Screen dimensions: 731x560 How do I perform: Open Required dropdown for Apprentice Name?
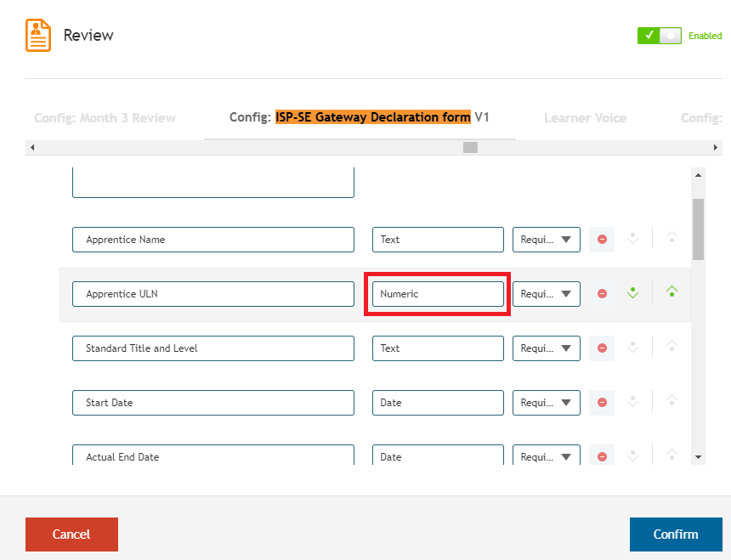[x=547, y=240]
